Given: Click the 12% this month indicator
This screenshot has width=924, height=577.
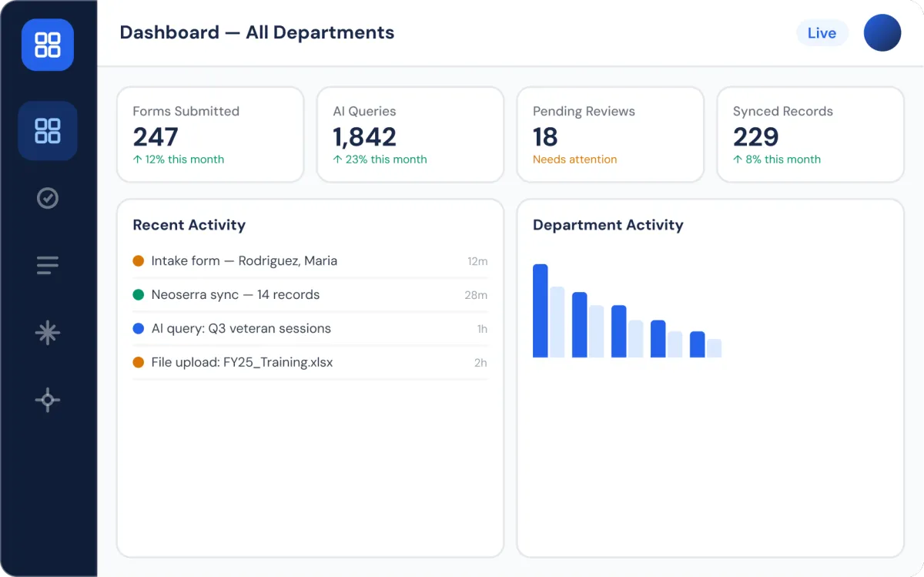Looking at the screenshot, I should coord(179,159).
